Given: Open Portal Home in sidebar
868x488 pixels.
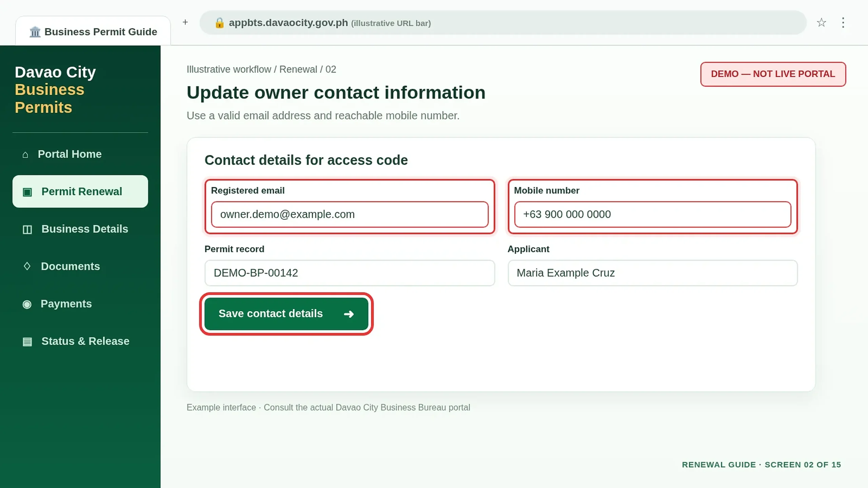Looking at the screenshot, I should point(80,154).
